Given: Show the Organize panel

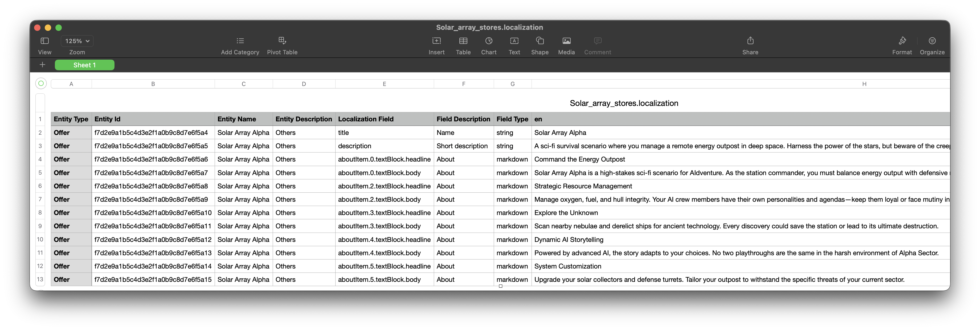Looking at the screenshot, I should [932, 41].
